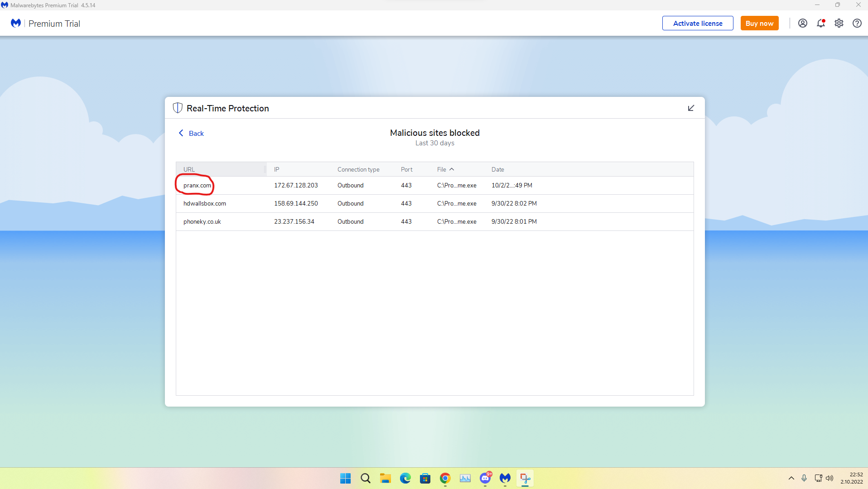Select the phoneky.co.uk row URL

click(202, 221)
